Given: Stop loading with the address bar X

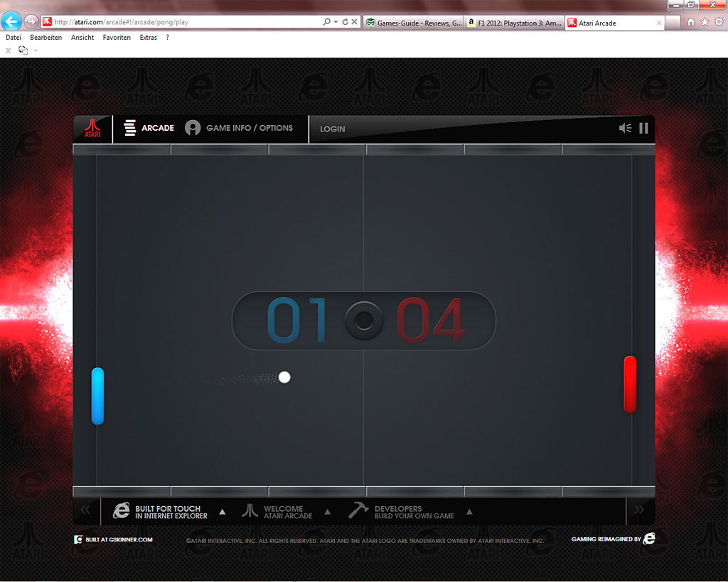Looking at the screenshot, I should tap(354, 22).
